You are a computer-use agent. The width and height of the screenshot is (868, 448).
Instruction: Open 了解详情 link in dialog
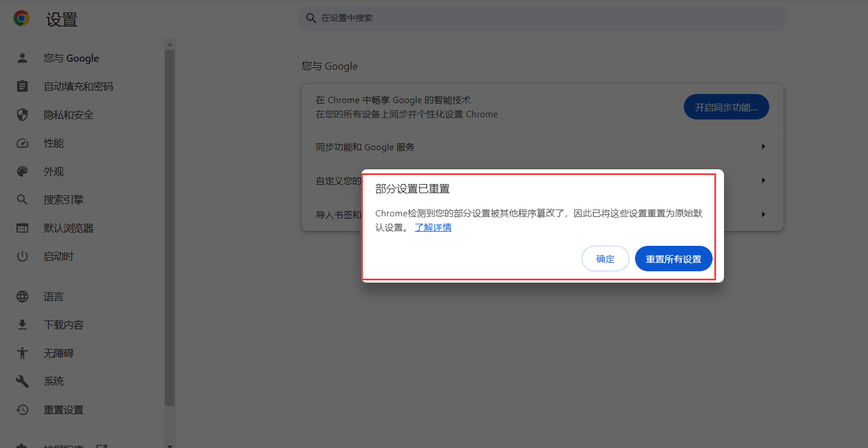coord(433,227)
